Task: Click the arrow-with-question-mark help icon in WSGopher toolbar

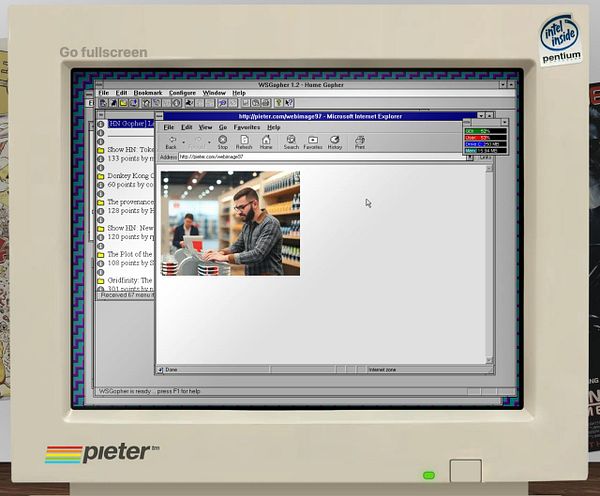Action: click(x=289, y=103)
